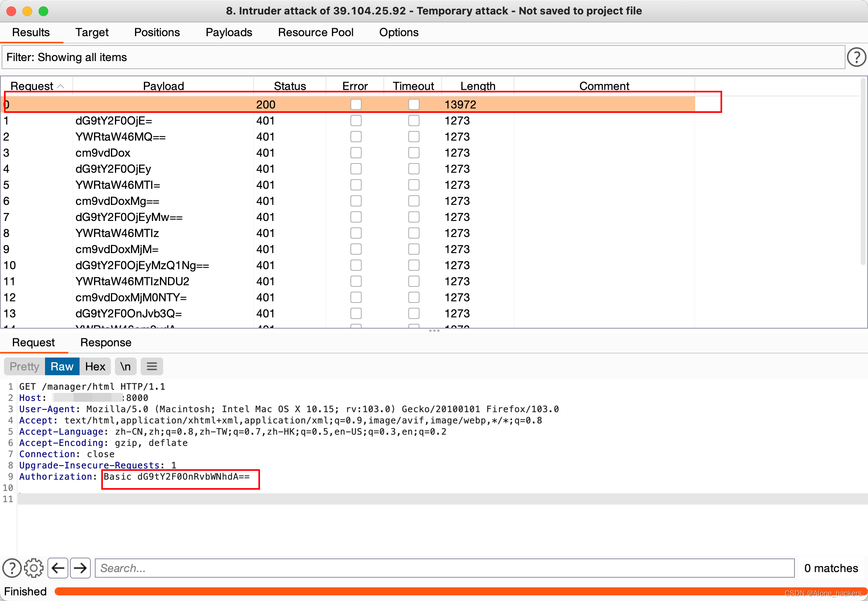
Task: Open the Response tab
Action: [106, 342]
